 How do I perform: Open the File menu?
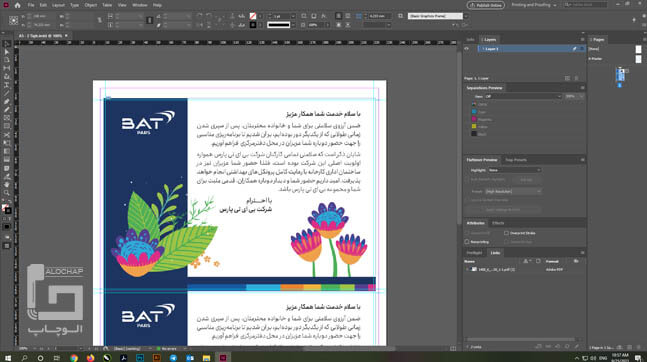click(31, 5)
